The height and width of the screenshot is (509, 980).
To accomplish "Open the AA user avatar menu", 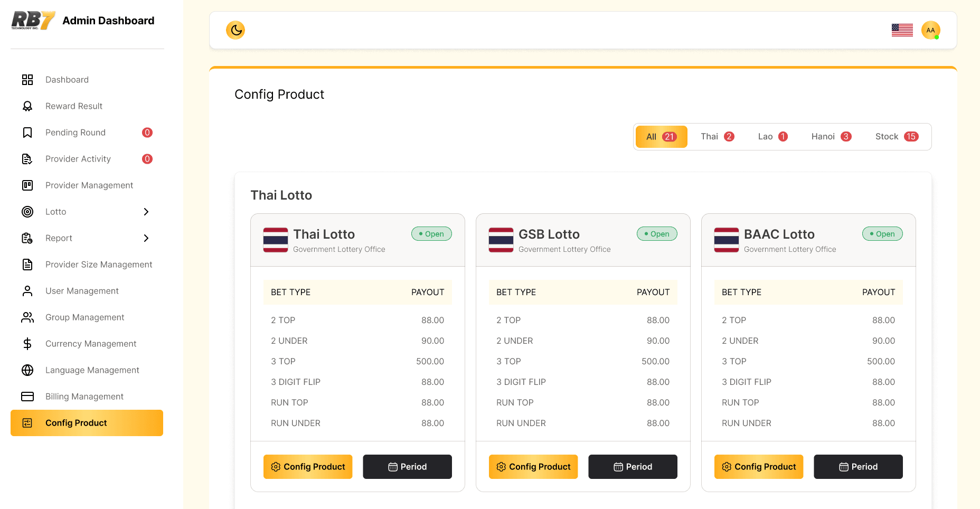I will [930, 30].
